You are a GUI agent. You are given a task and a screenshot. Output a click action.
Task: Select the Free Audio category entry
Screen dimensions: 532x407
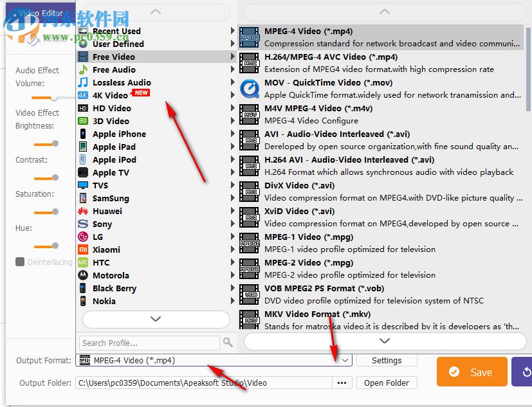click(113, 69)
